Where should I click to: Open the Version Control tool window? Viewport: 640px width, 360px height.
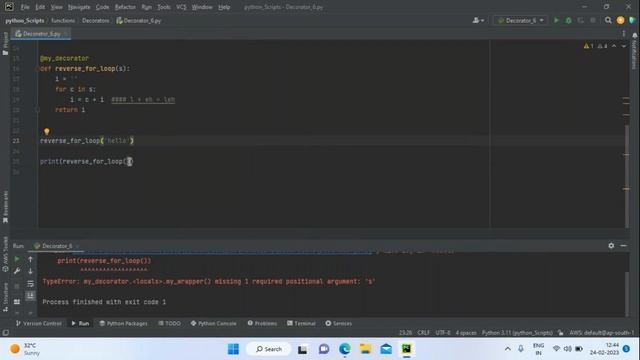pyautogui.click(x=38, y=323)
